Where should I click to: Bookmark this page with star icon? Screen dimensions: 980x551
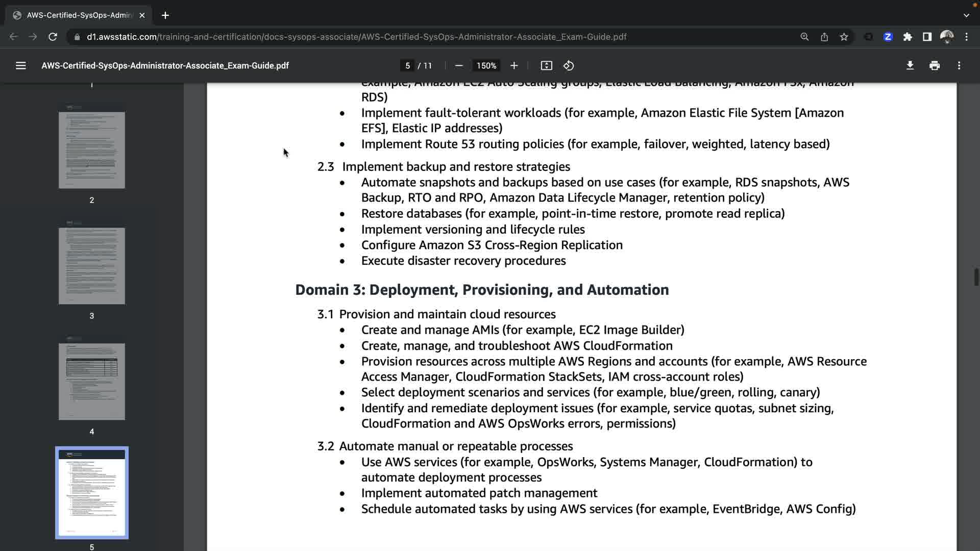click(844, 37)
